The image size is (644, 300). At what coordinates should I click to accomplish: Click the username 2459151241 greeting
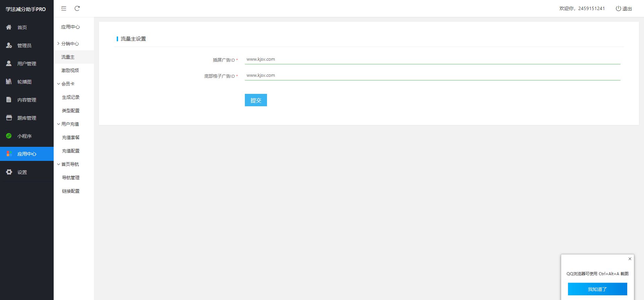point(582,8)
